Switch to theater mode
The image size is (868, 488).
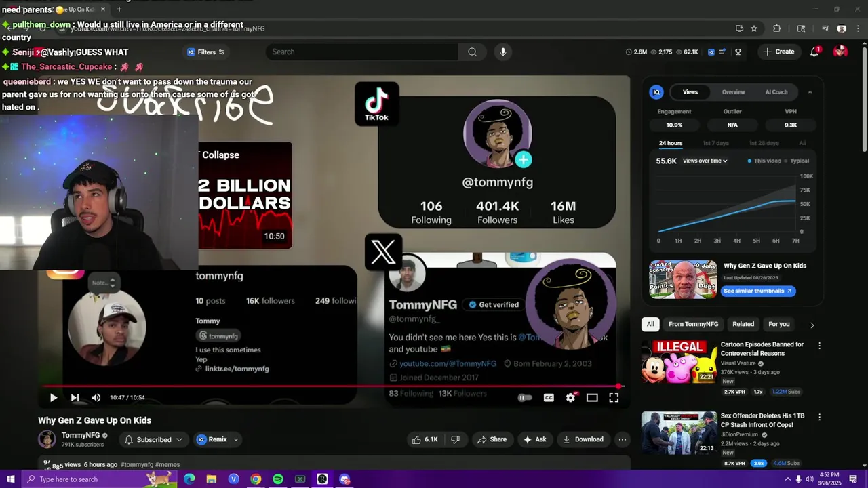[x=592, y=398]
